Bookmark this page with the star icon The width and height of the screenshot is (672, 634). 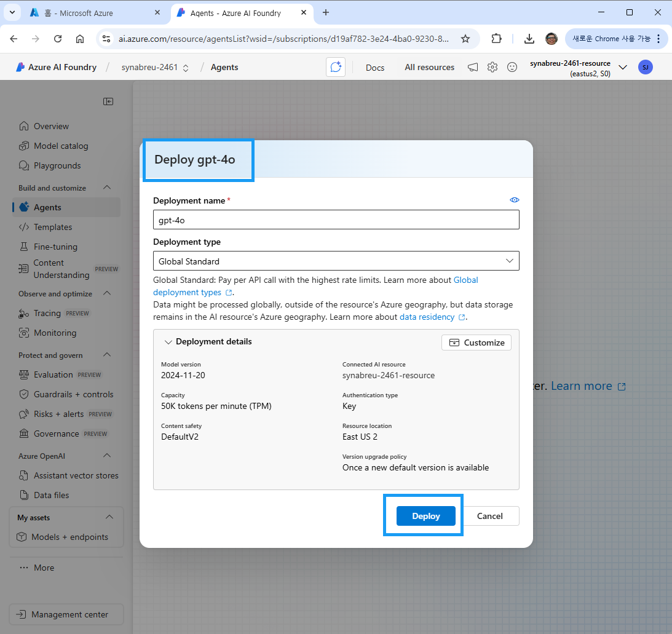pos(465,39)
